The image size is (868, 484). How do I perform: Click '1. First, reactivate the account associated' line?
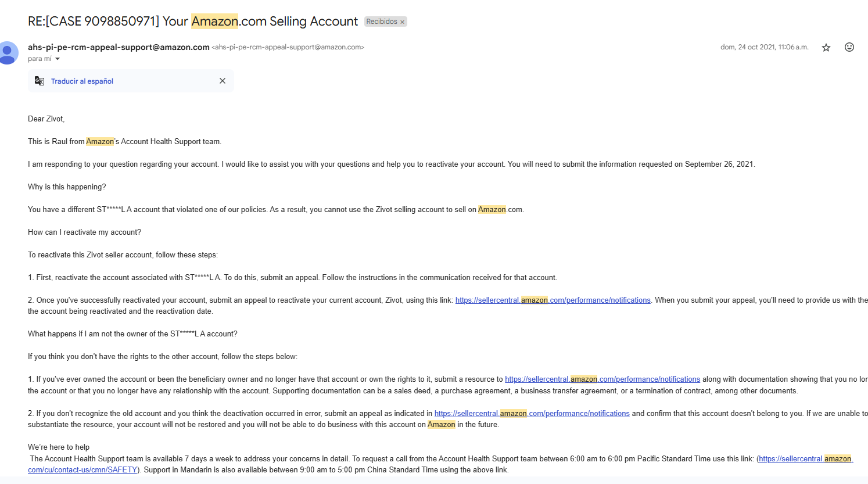[x=292, y=278]
